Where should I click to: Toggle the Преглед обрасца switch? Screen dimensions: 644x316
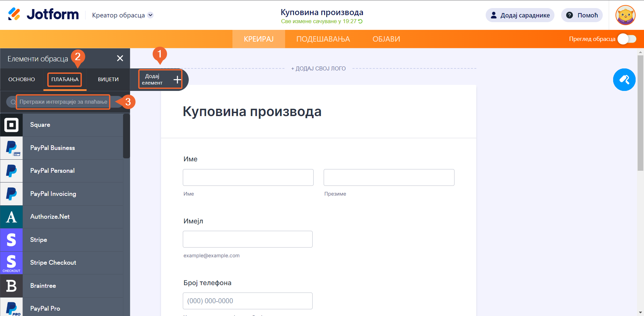[627, 39]
